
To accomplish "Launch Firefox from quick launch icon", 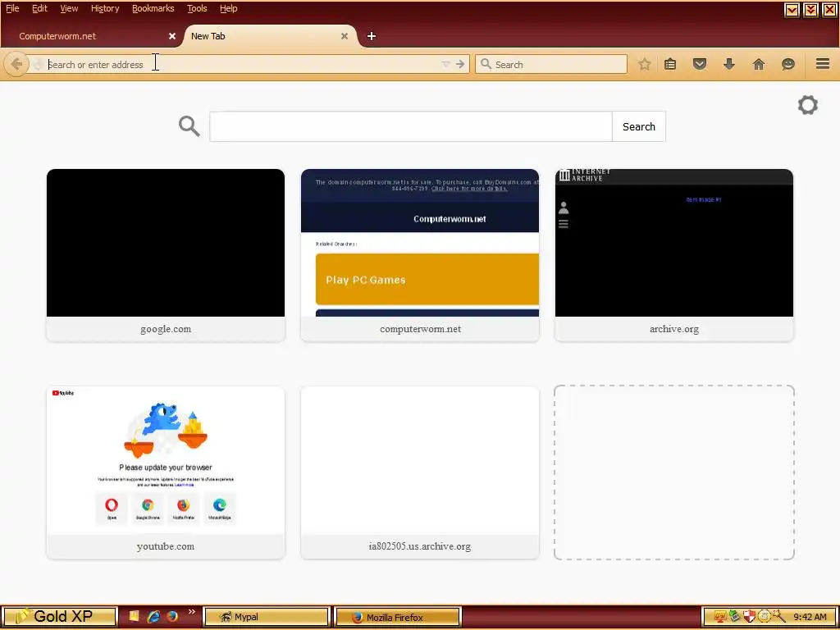I will [172, 616].
